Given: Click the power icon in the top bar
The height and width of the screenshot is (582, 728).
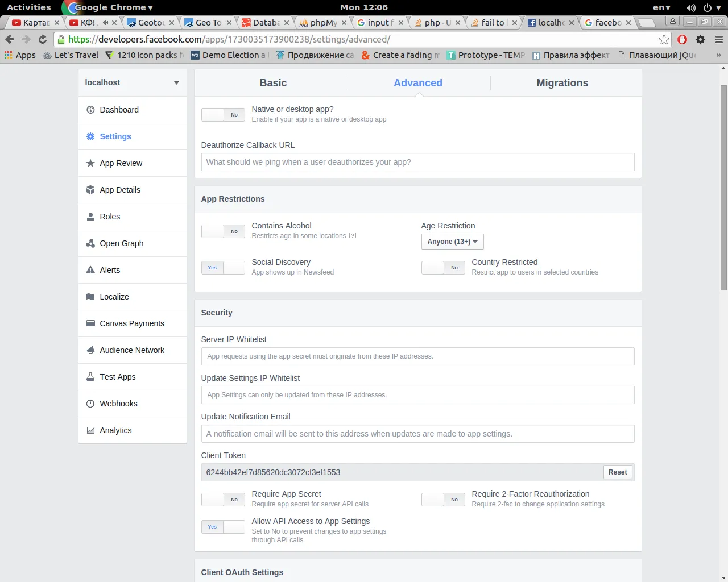Looking at the screenshot, I should coord(708,7).
